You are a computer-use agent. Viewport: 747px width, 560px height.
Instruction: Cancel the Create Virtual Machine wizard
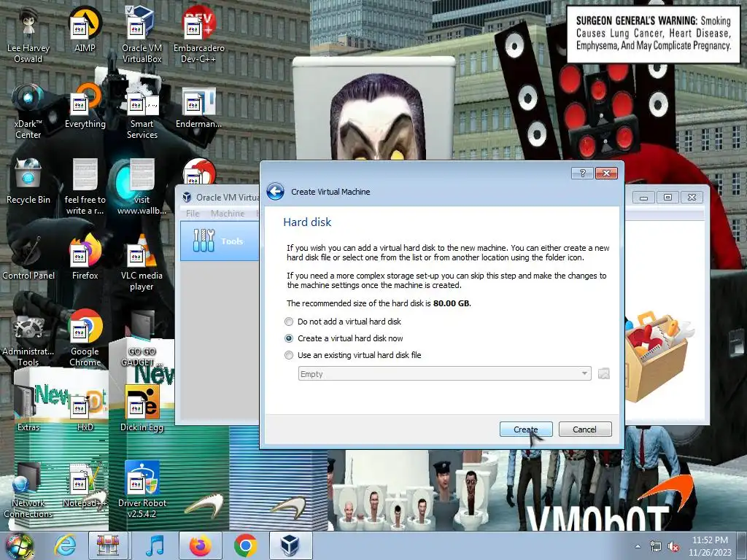tap(585, 429)
